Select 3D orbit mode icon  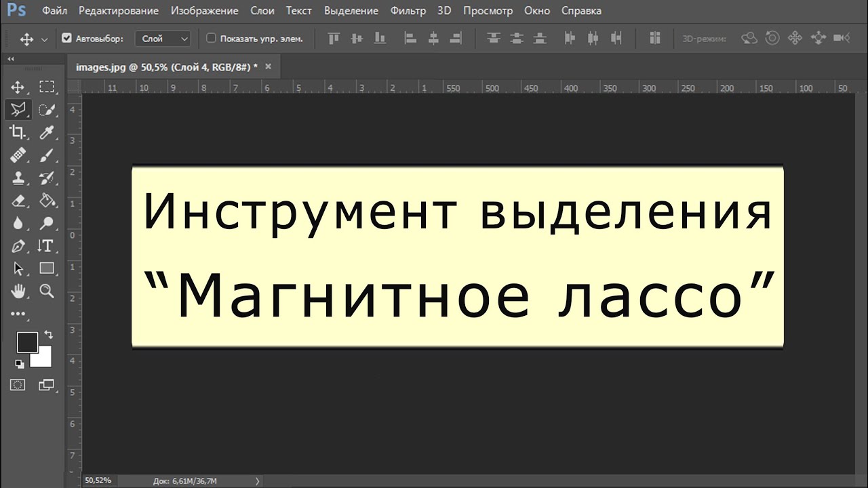(x=749, y=39)
